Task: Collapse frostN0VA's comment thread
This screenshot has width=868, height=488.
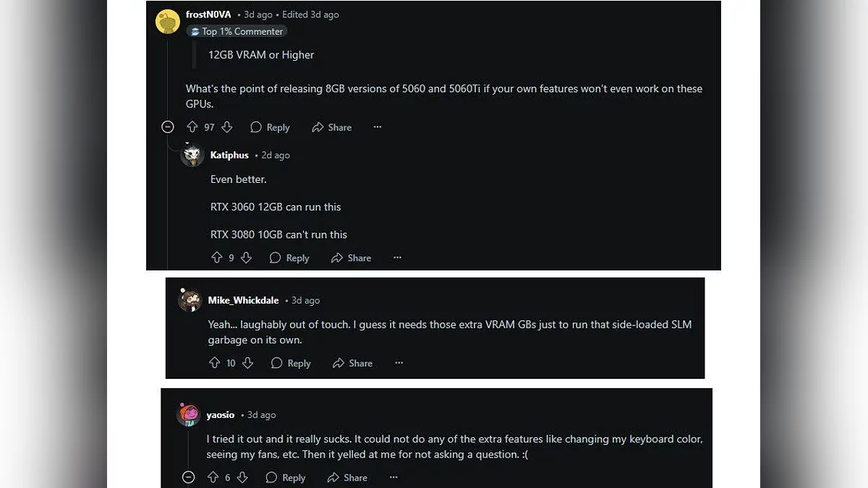Action: pos(168,127)
